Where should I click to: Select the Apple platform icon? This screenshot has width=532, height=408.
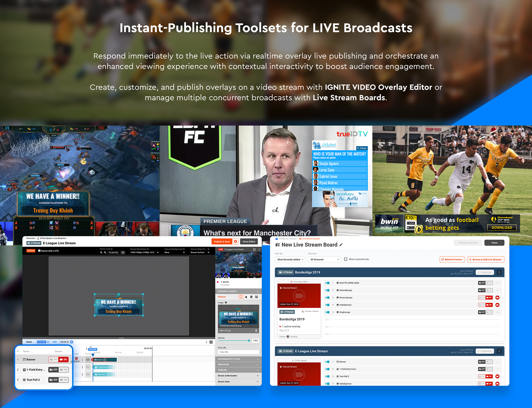click(x=246, y=297)
